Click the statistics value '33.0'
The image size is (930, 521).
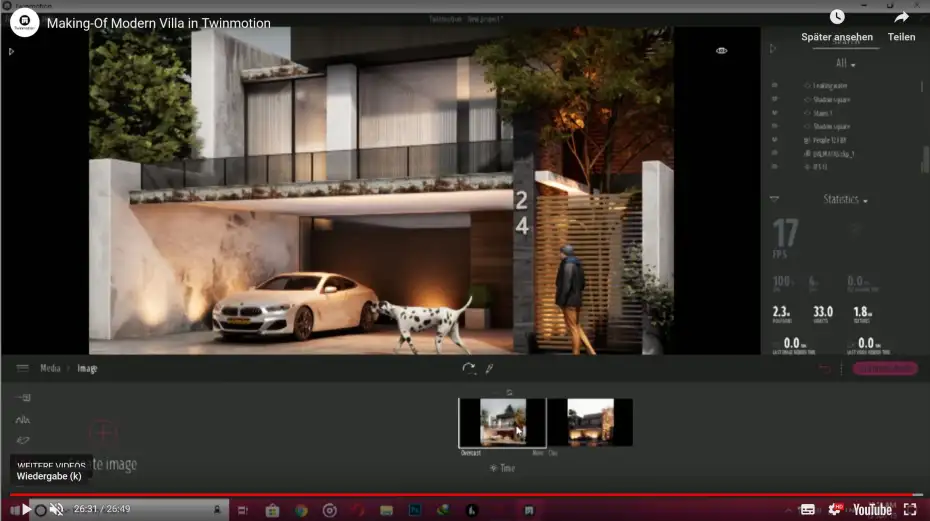tap(823, 312)
